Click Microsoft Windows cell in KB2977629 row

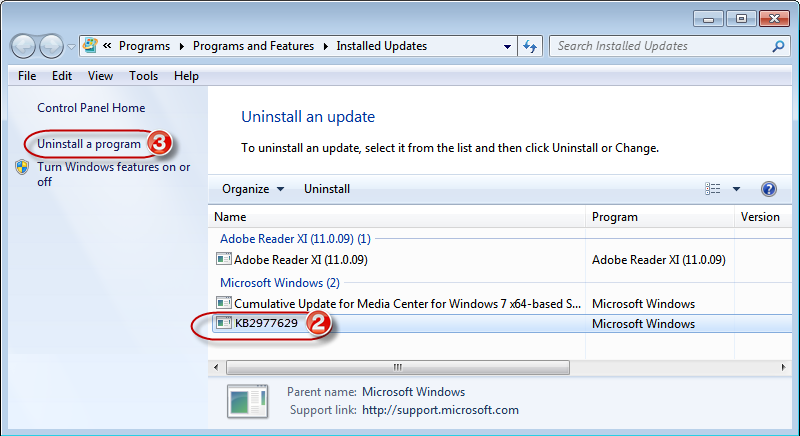[643, 324]
